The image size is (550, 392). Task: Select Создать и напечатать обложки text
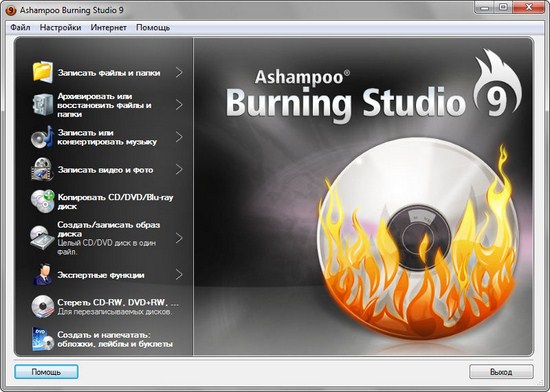[115, 339]
